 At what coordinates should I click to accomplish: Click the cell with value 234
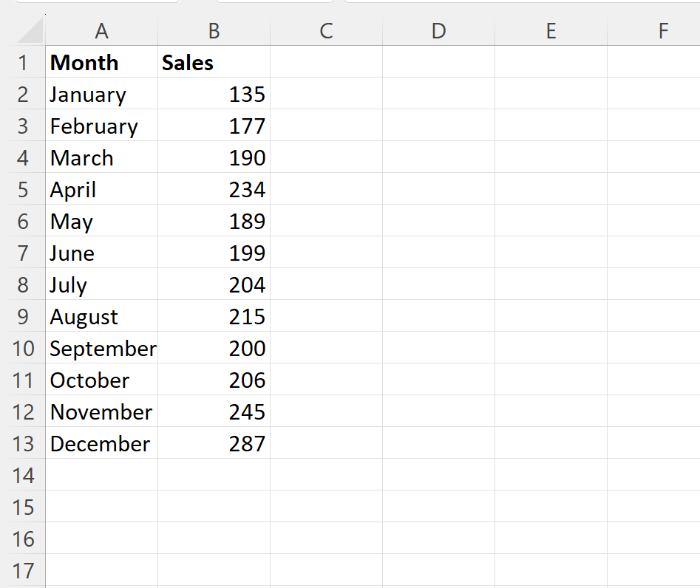tap(214, 189)
